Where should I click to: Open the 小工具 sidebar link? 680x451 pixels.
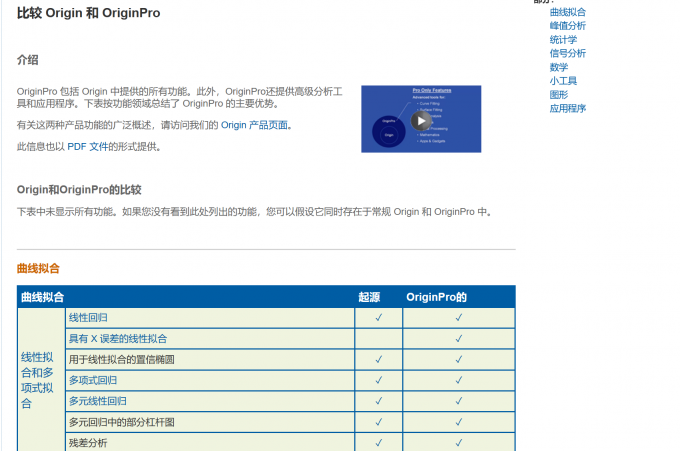point(563,81)
